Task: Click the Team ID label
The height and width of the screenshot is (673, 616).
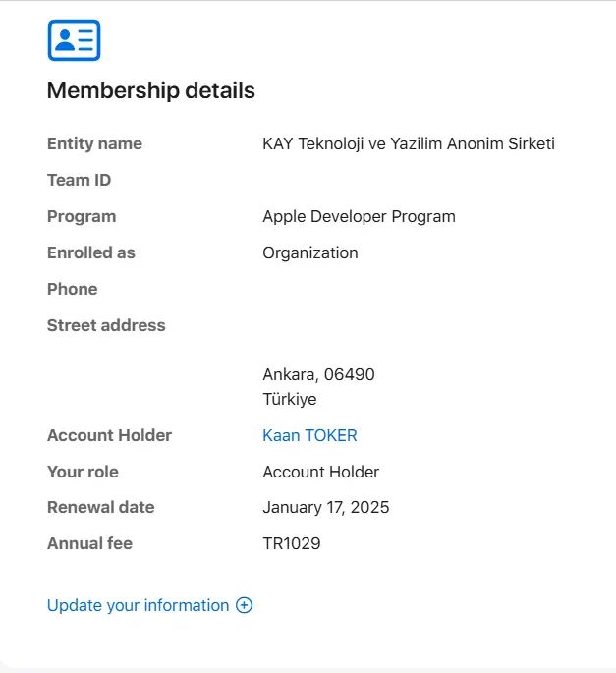Action: tap(79, 180)
